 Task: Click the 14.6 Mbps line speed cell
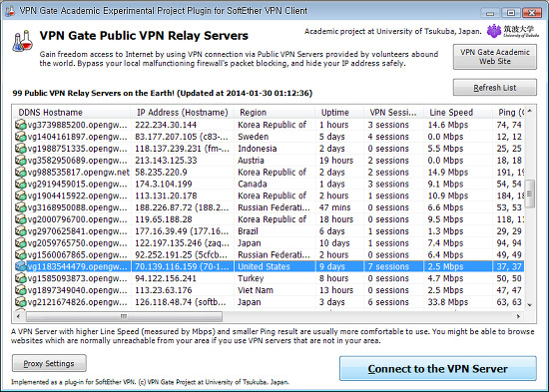447,125
